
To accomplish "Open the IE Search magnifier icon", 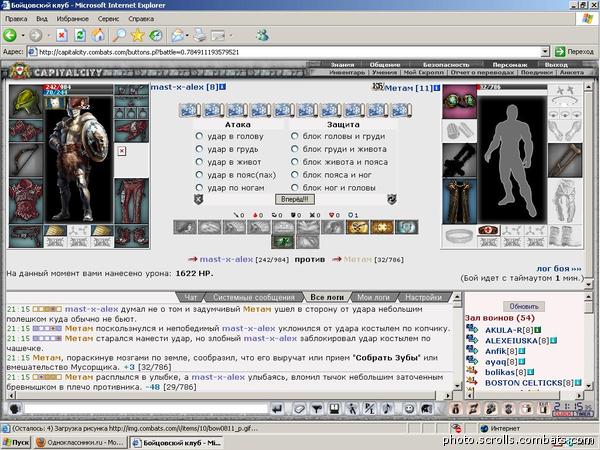I will coord(119,36).
